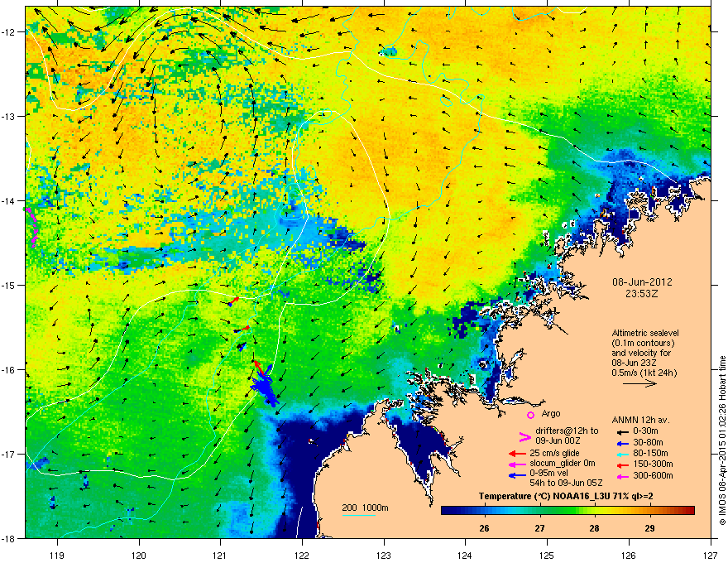
Task: Click the '54h to 09-Jun 05Z' text
Action: click(x=566, y=483)
